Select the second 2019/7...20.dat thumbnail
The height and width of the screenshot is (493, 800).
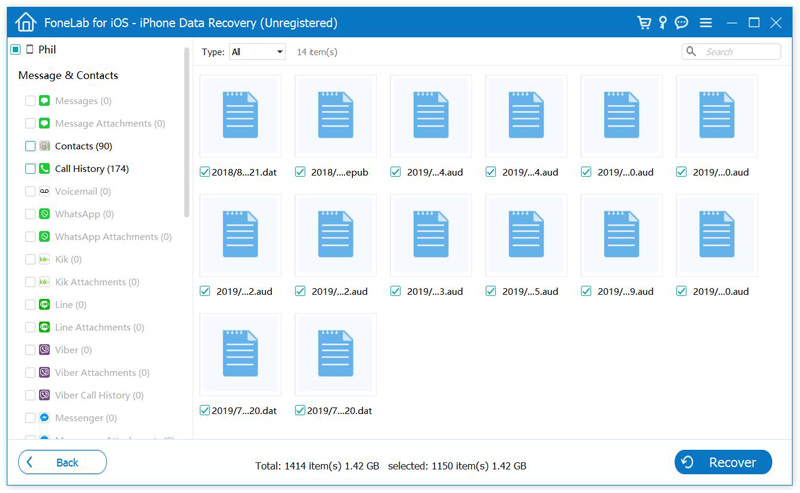pyautogui.click(x=336, y=354)
